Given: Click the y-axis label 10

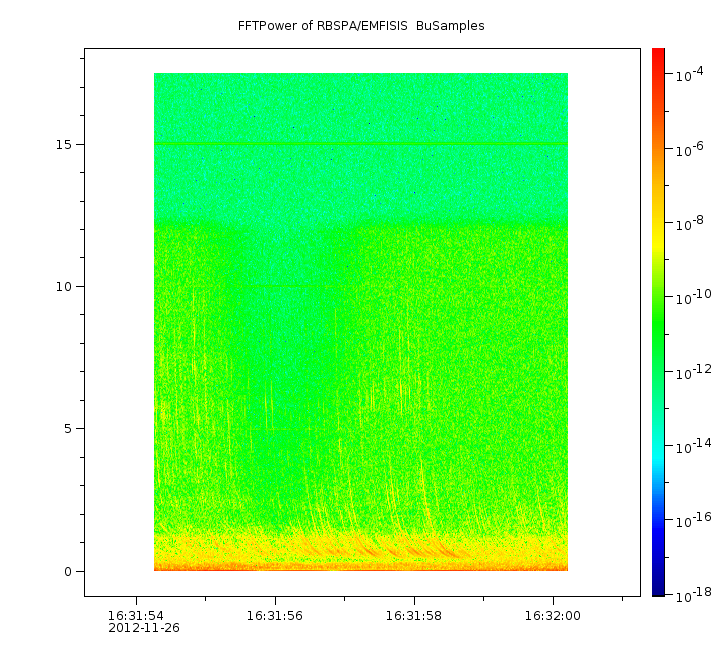Looking at the screenshot, I should [64, 287].
